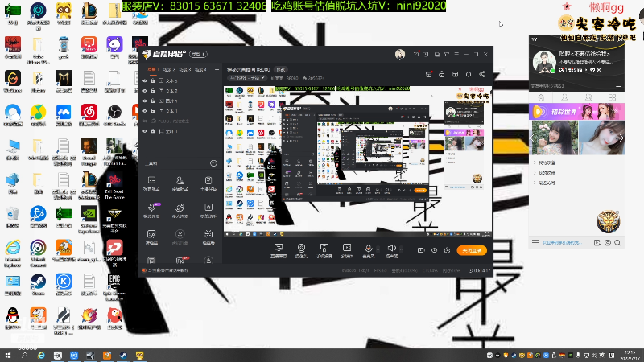Screen dimensions: 644x362
Task: Click the lock icon above the preview
Action: [x=441, y=74]
